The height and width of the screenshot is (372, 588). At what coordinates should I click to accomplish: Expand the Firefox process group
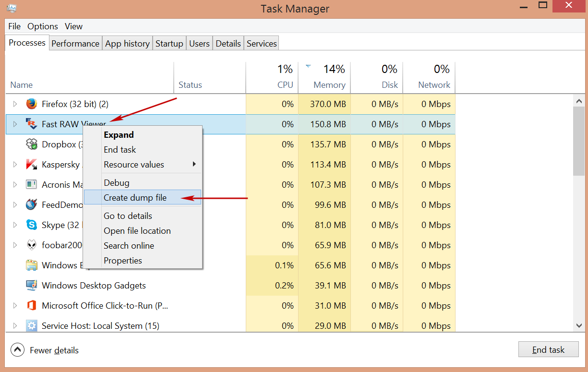click(15, 104)
